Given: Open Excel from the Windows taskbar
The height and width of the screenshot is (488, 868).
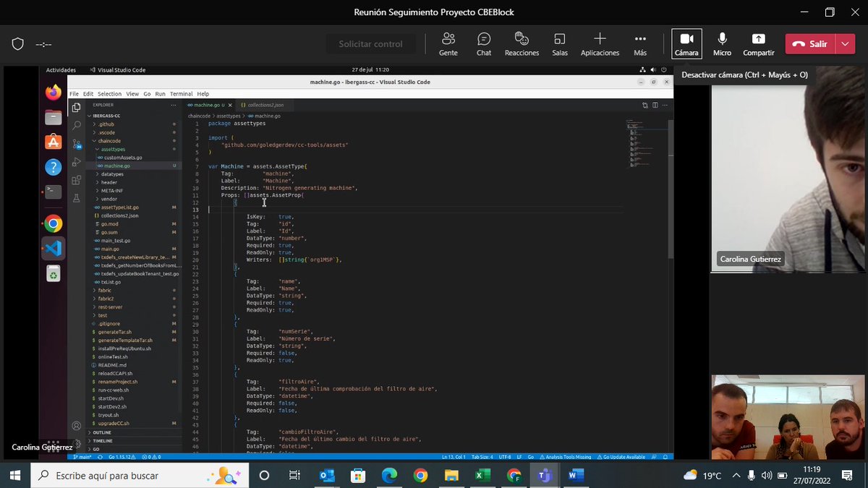Looking at the screenshot, I should [x=482, y=475].
